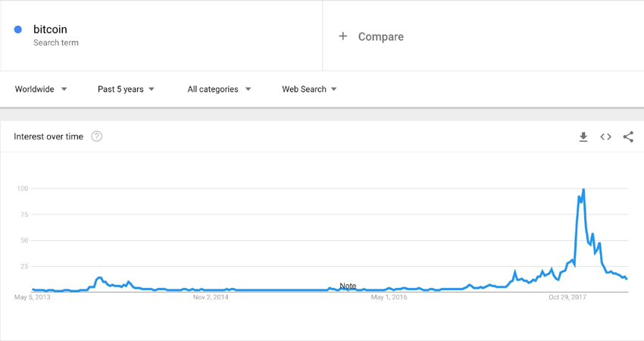Open the Interest over time help icon
This screenshot has width=644, height=341.
(96, 136)
